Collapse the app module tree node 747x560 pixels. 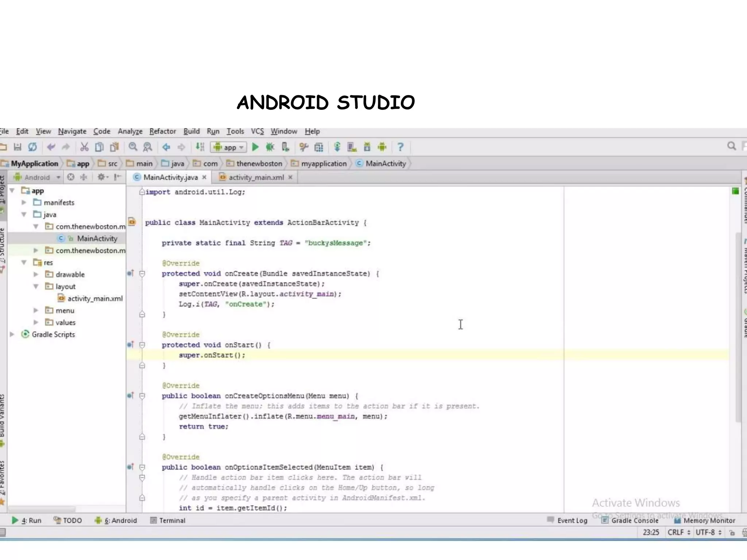tap(12, 190)
